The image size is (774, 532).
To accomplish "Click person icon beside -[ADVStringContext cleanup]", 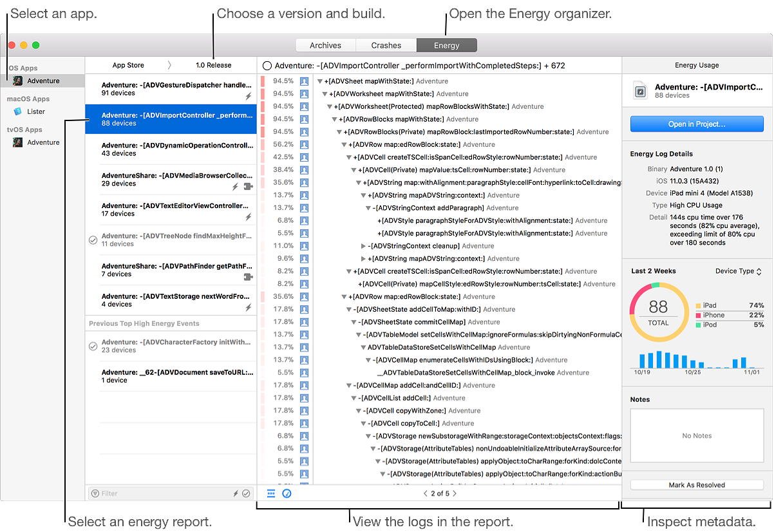I will (x=305, y=246).
